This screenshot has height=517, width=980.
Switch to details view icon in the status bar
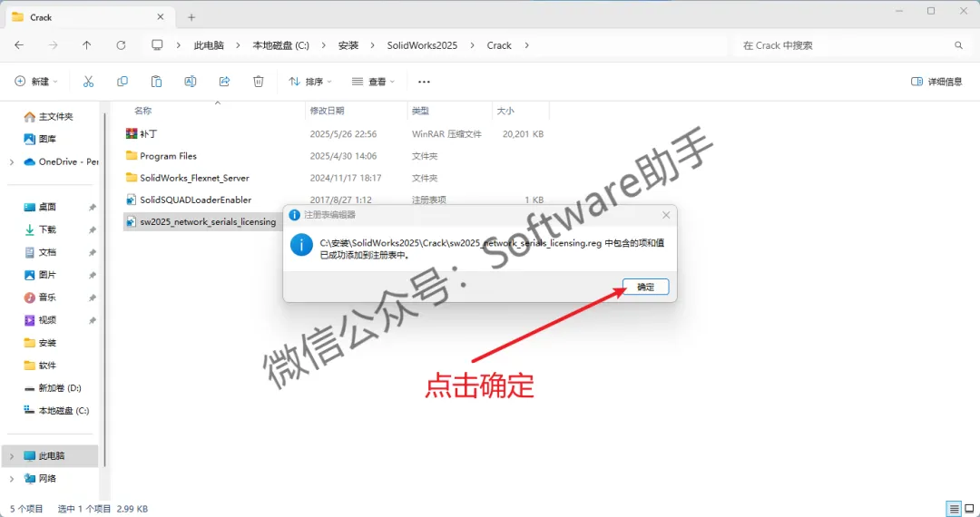click(954, 508)
